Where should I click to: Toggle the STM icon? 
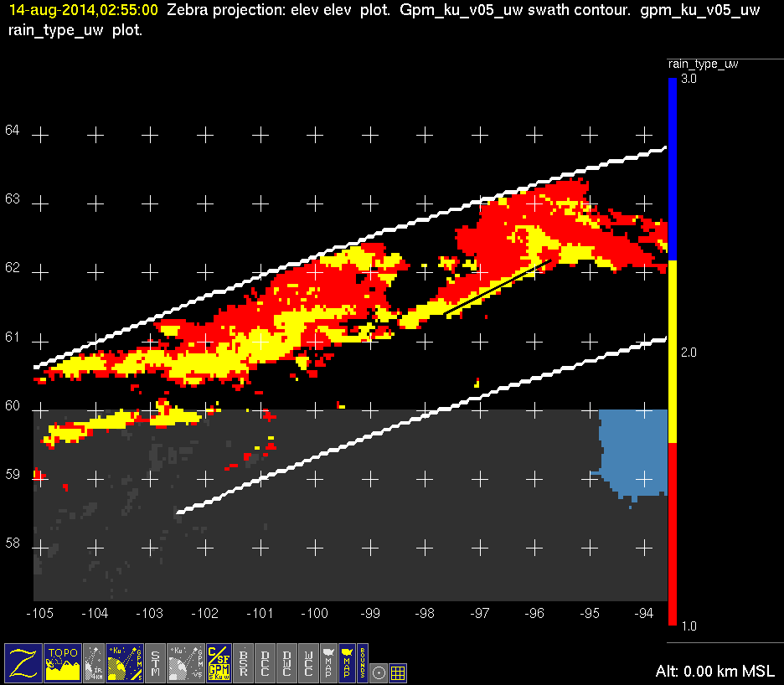pyautogui.click(x=156, y=662)
